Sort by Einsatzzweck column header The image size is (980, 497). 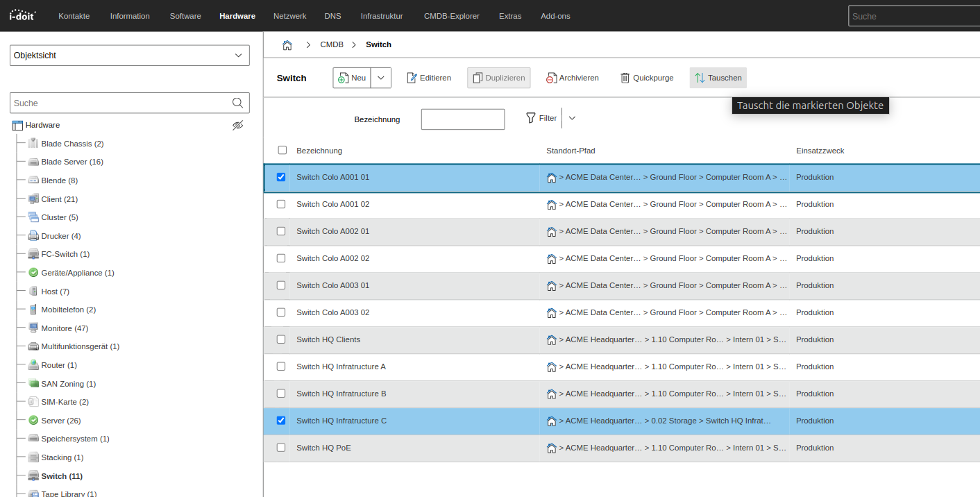pyautogui.click(x=820, y=151)
